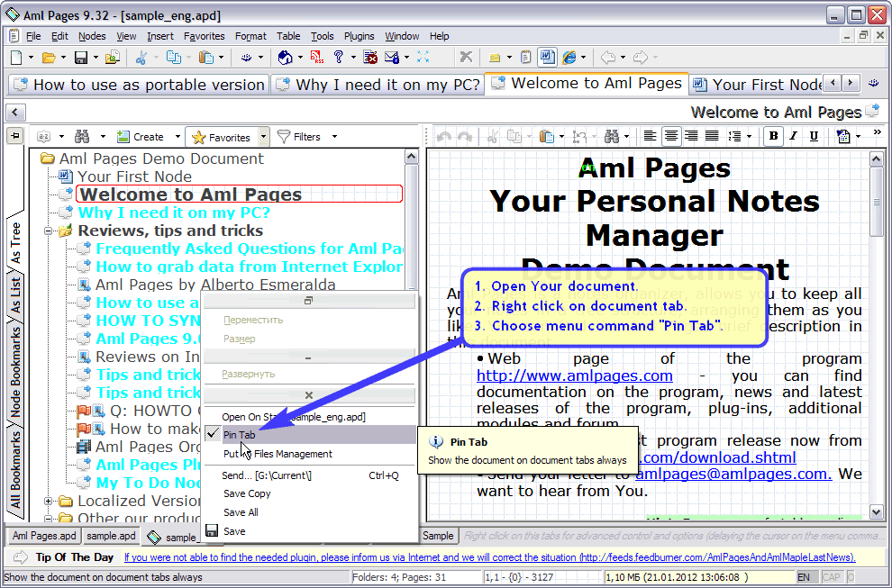Click the question mark Help icon

pos(339,57)
